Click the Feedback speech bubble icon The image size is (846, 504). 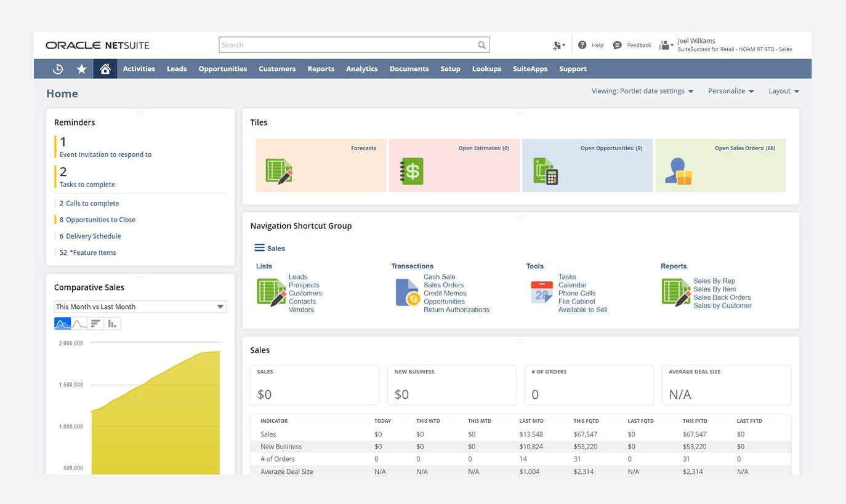point(618,45)
